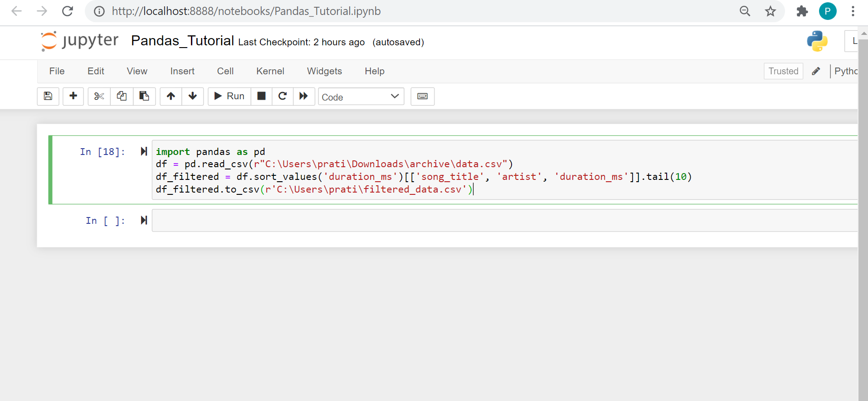Go back in the browser
The width and height of the screenshot is (868, 401).
coord(16,11)
